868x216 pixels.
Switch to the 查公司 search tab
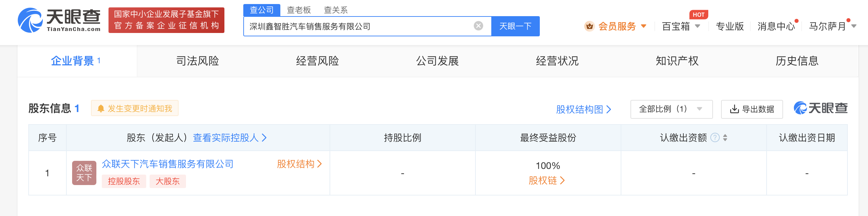[262, 10]
